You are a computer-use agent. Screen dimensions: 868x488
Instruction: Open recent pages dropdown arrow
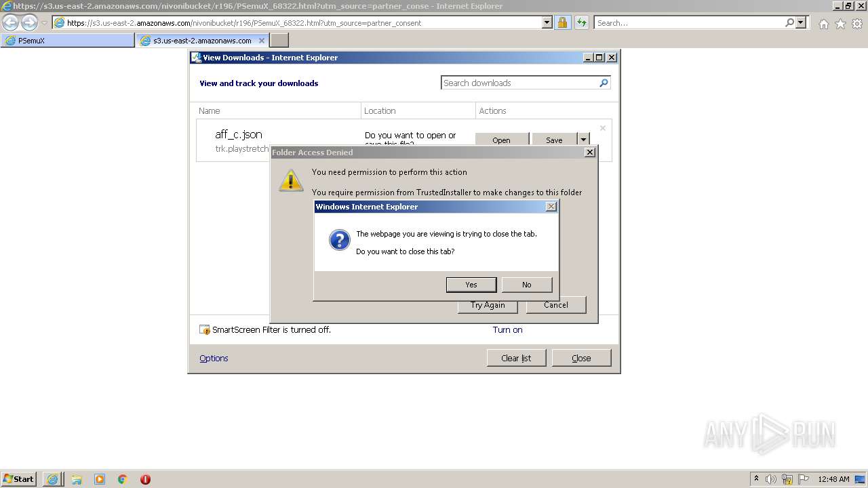pyautogui.click(x=45, y=22)
